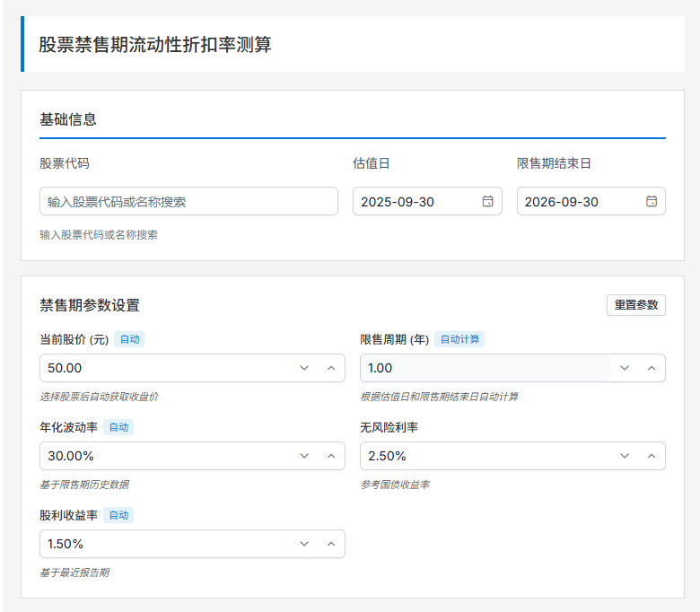The width and height of the screenshot is (700, 612).
Task: Increase 限售周期 with up chevron
Action: pos(652,368)
